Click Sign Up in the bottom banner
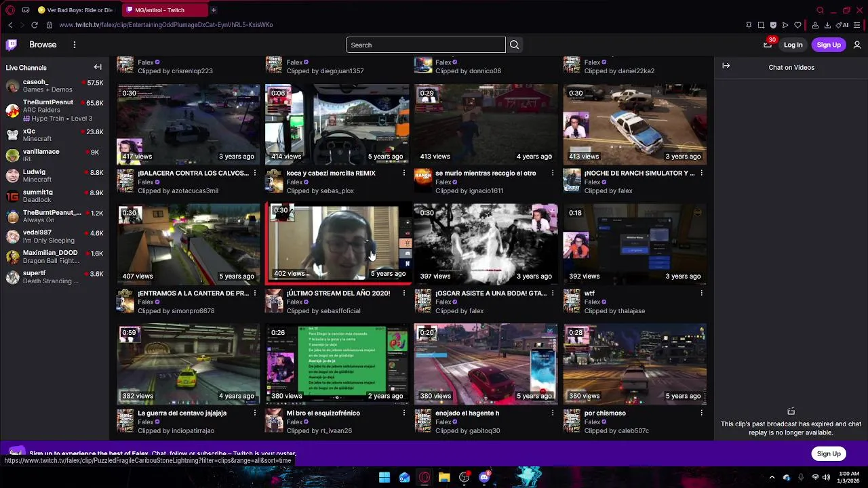 coord(829,453)
